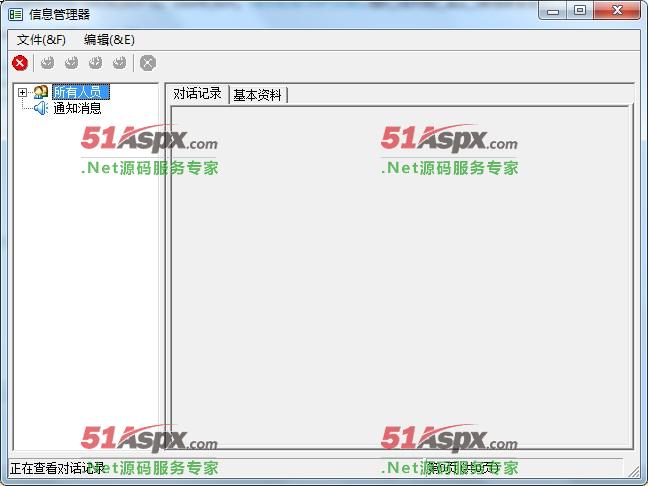Click the window resize grip corner
648x486 pixels.
coord(633,471)
